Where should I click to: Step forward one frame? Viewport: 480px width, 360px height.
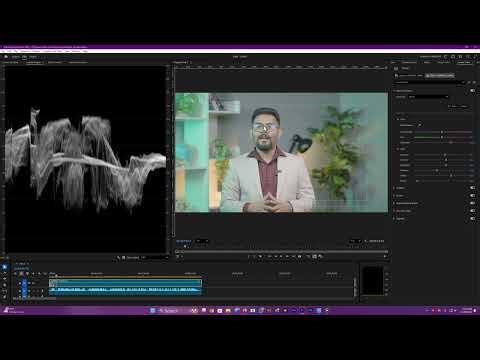(287, 256)
